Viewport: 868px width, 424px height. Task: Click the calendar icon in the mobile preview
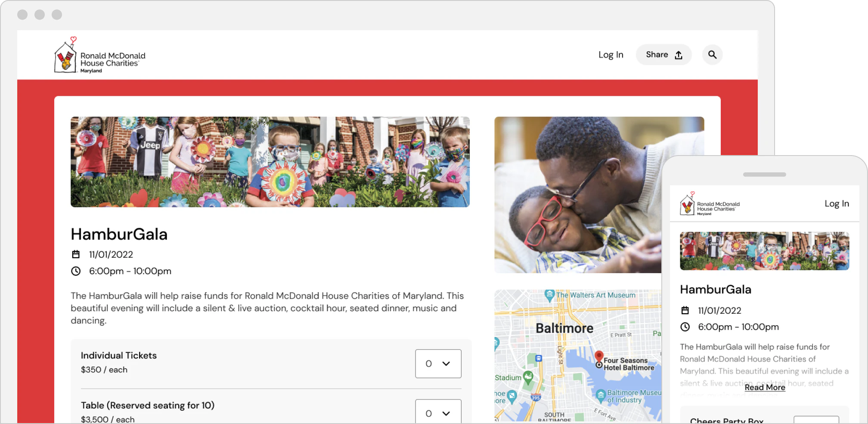(x=685, y=310)
